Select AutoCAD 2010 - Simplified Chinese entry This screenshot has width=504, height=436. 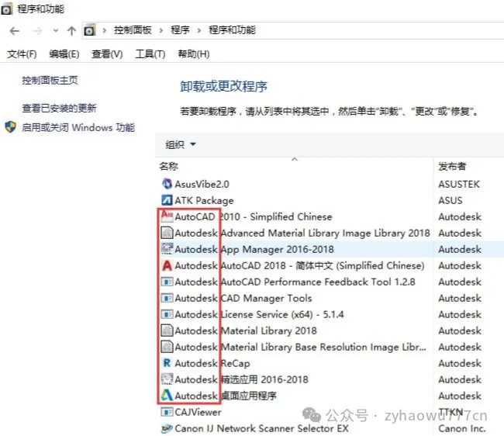coord(254,216)
